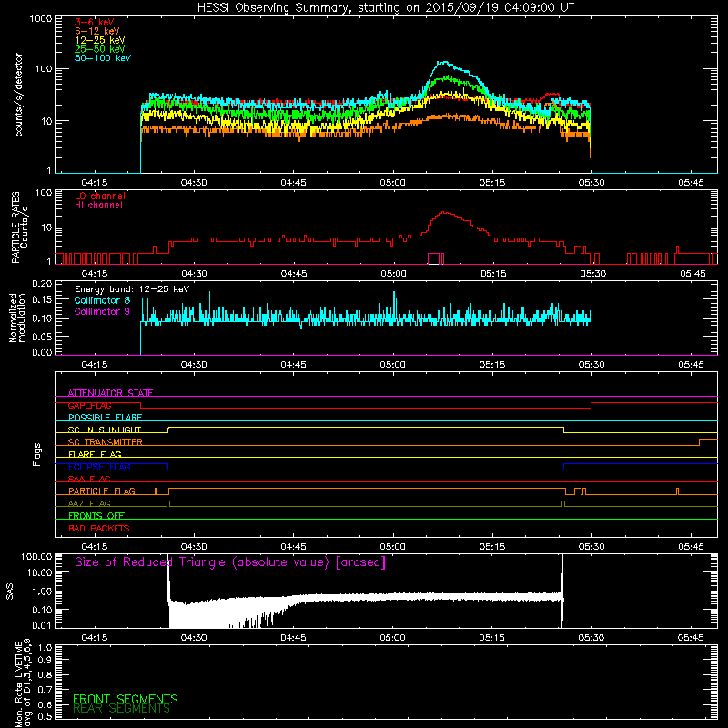Click the FLARE_FLAG label
Screen dimensions: 728x728
(x=95, y=454)
